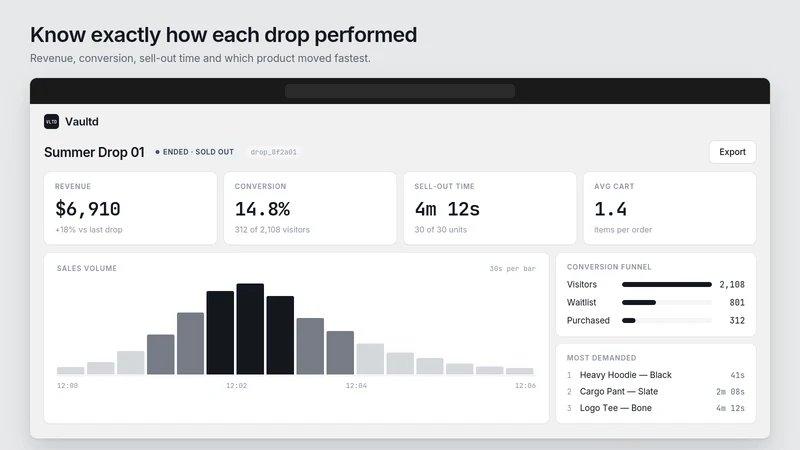This screenshot has height=450, width=800.
Task: Click the +18% vs last drop text
Action: [x=89, y=230]
